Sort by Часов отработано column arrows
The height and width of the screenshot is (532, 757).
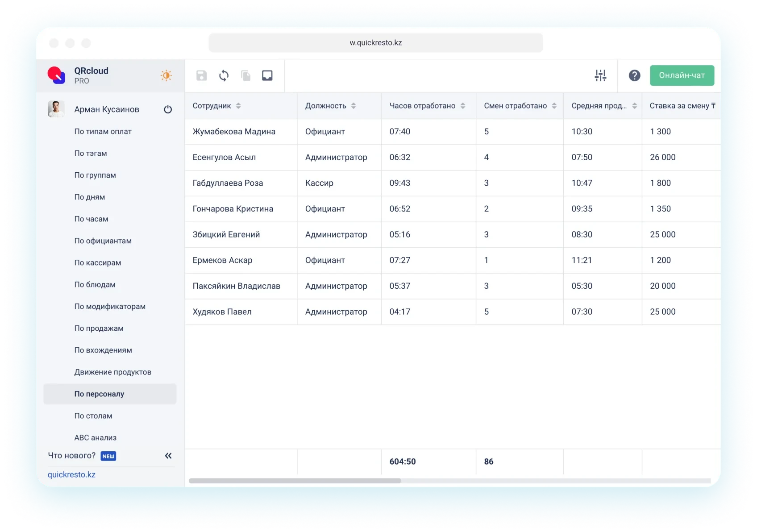[x=463, y=106]
